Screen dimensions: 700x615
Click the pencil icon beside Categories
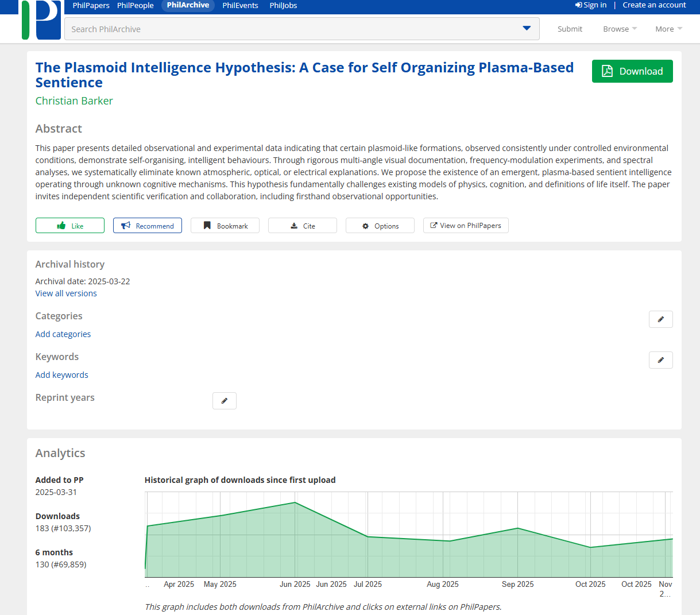pyautogui.click(x=660, y=319)
